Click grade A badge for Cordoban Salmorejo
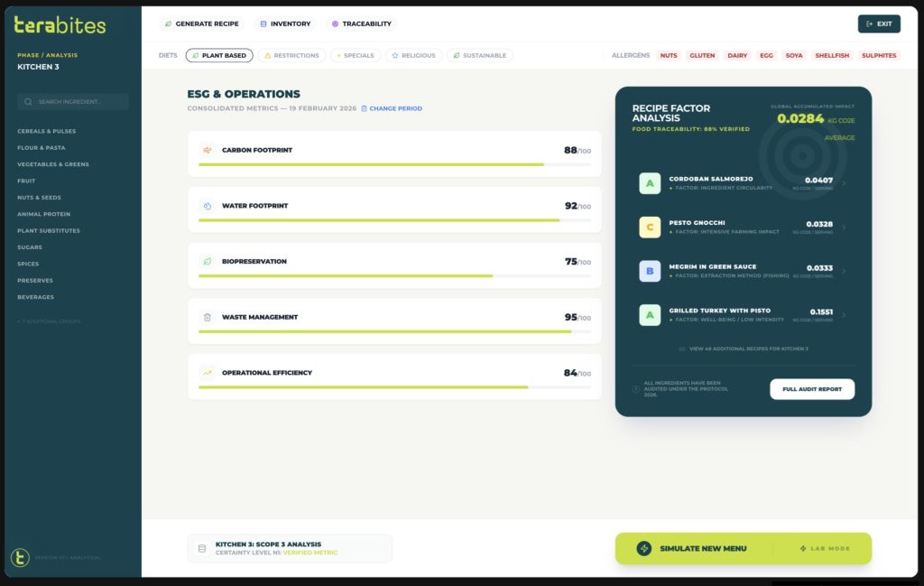This screenshot has height=586, width=924. point(650,183)
